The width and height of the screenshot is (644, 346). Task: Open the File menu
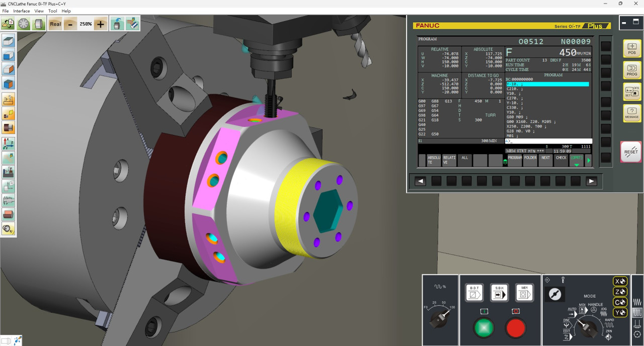pyautogui.click(x=6, y=11)
